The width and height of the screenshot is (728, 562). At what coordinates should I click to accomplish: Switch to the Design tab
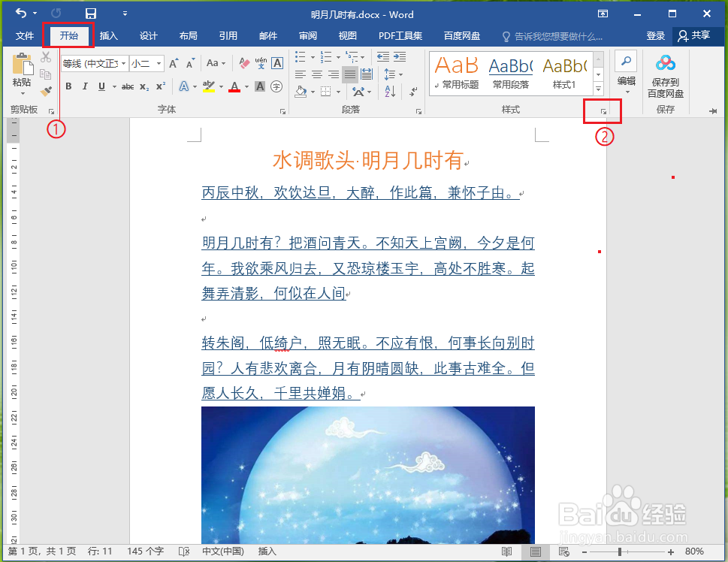pos(149,36)
